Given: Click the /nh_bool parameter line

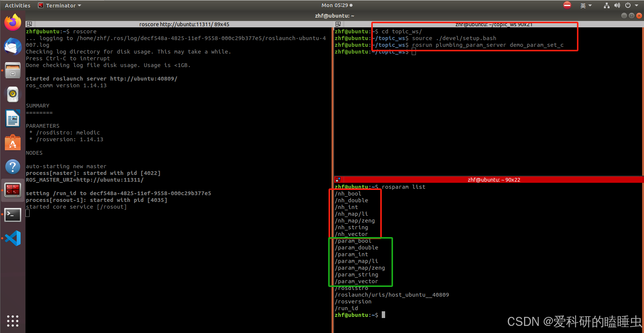Looking at the screenshot, I should coord(348,194).
